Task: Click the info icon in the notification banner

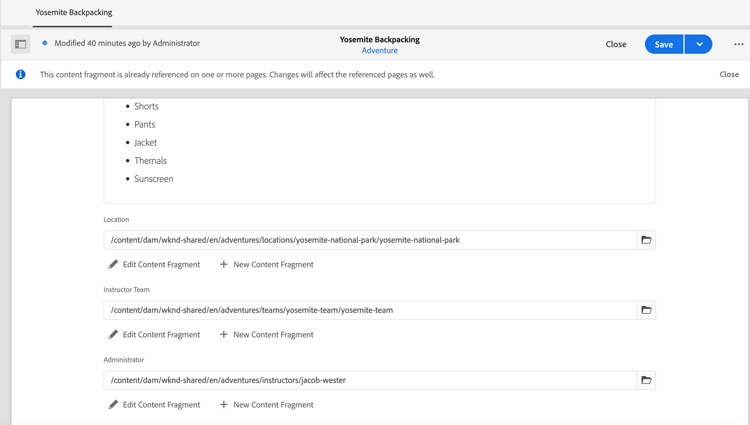Action: (x=20, y=74)
